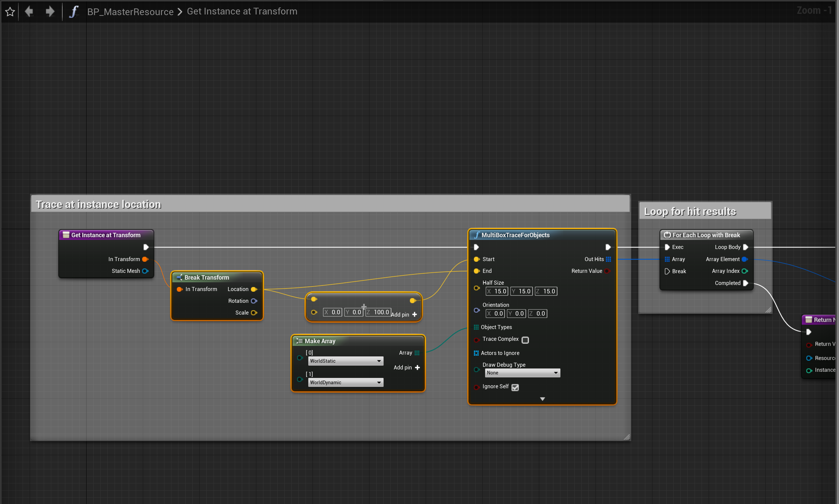This screenshot has height=504, width=839.
Task: Click the Array Element blue output pin
Action: (x=744, y=259)
